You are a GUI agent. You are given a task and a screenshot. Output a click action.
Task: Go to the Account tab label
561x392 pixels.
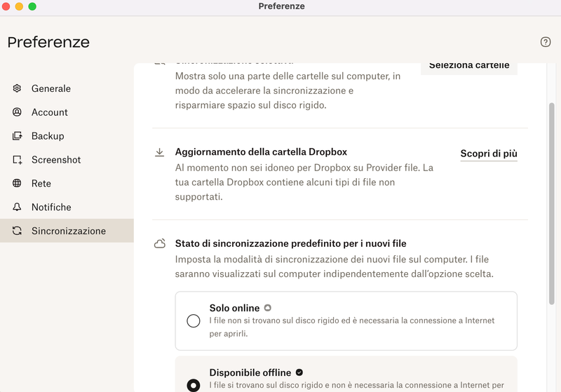click(x=50, y=112)
